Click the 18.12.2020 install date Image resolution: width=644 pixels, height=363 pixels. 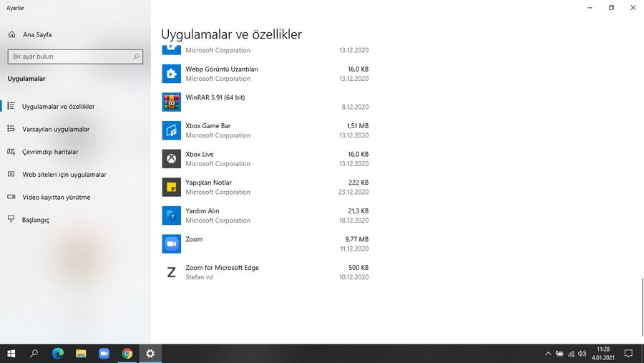coord(354,221)
